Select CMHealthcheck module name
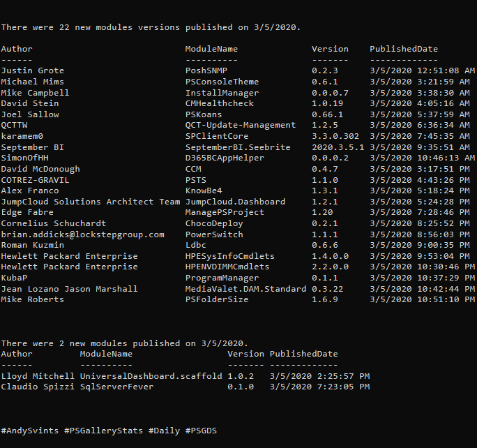477x448 pixels. (220, 103)
